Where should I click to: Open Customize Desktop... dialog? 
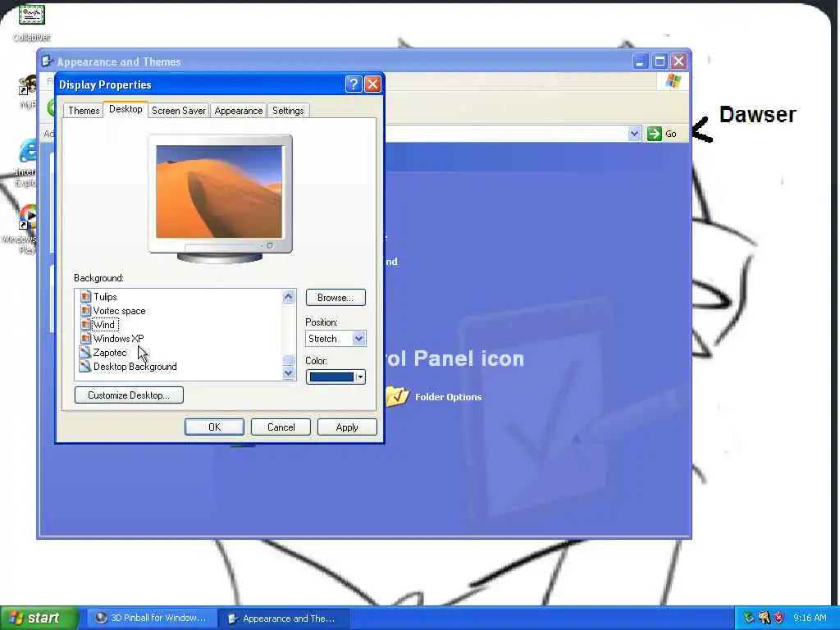pyautogui.click(x=129, y=395)
